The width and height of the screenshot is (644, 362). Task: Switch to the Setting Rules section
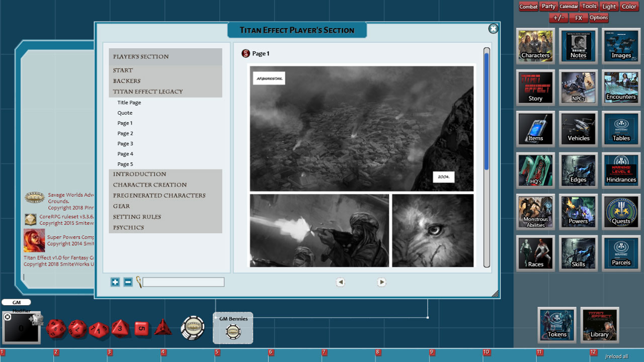point(136,217)
